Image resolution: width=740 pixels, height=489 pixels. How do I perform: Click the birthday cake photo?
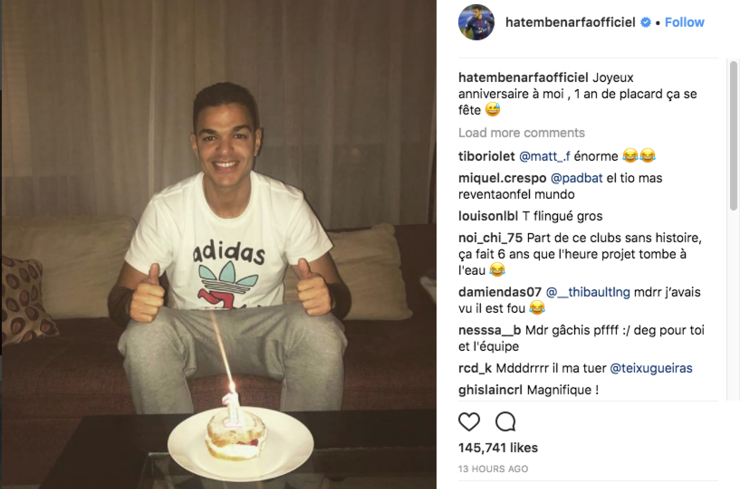coord(219,244)
